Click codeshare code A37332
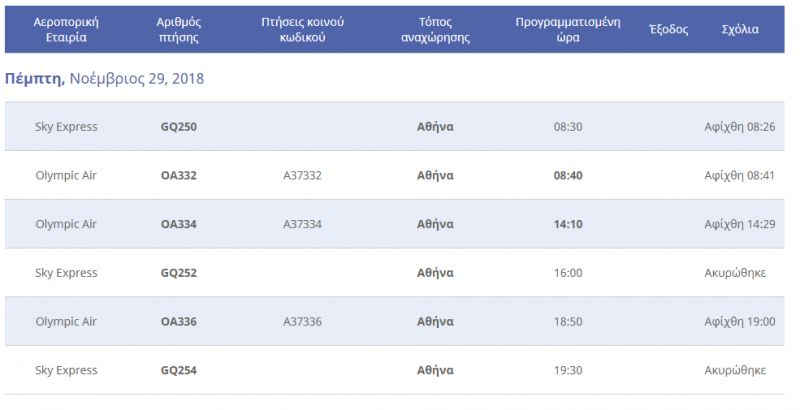The width and height of the screenshot is (800, 410). 303,175
